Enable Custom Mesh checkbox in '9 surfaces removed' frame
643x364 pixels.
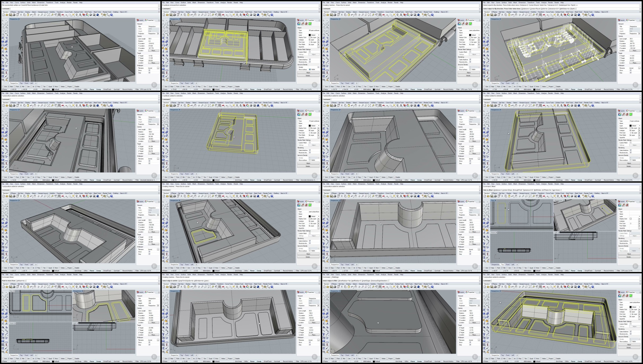coord(310,52)
